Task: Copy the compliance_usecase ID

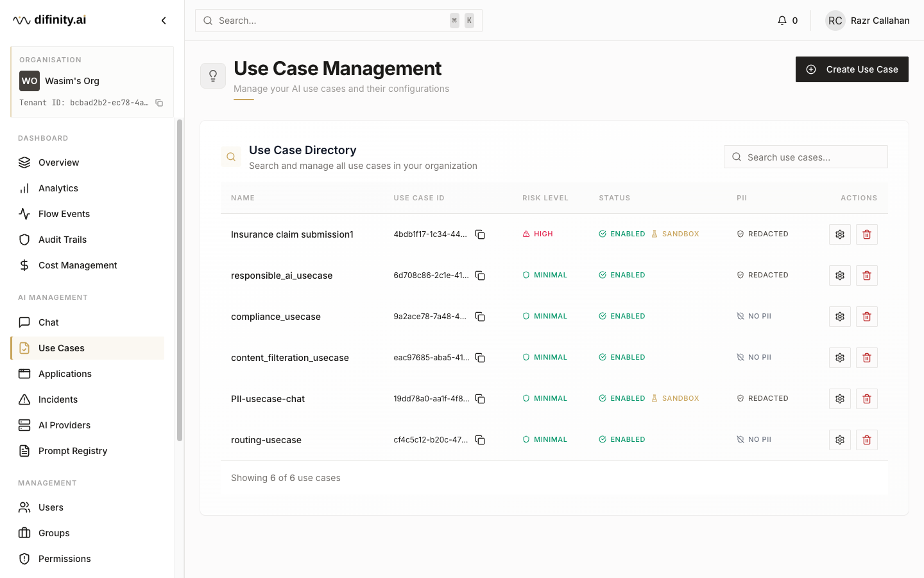Action: coord(480,317)
